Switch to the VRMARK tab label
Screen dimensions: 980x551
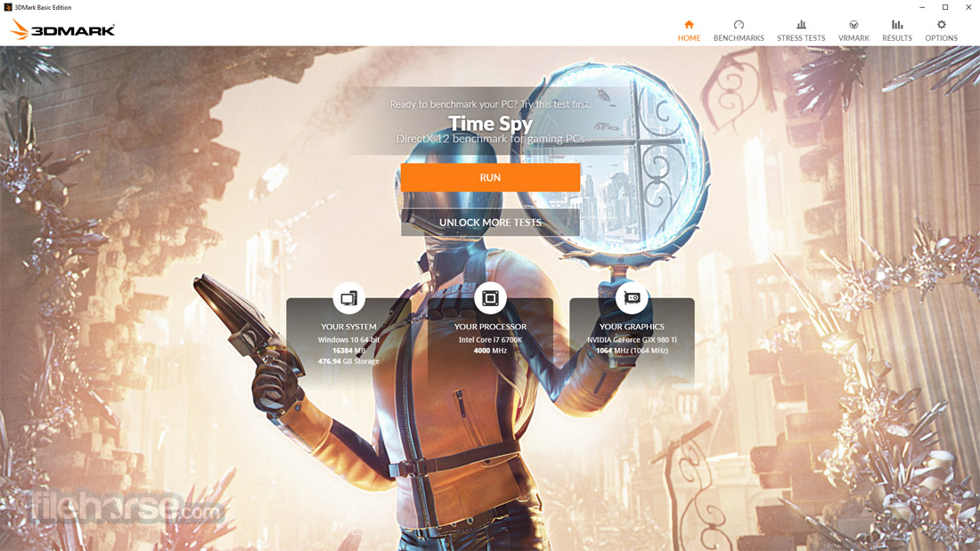tap(853, 38)
